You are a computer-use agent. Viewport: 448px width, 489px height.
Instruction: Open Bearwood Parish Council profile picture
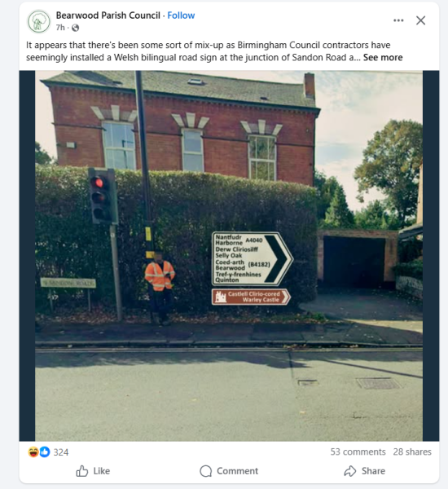38,21
